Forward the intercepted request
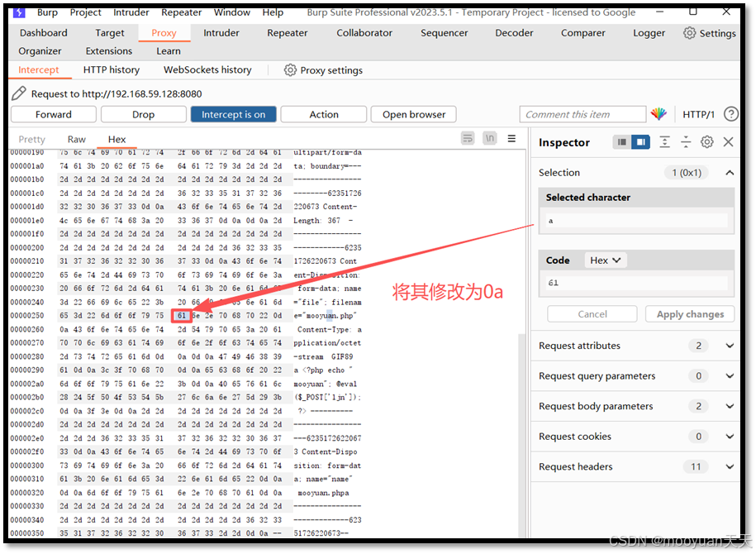Screen dimensions: 756x554 pos(54,114)
